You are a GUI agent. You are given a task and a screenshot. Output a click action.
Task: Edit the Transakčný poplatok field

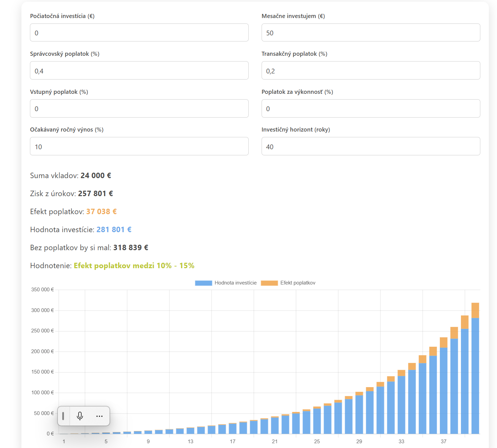[371, 70]
